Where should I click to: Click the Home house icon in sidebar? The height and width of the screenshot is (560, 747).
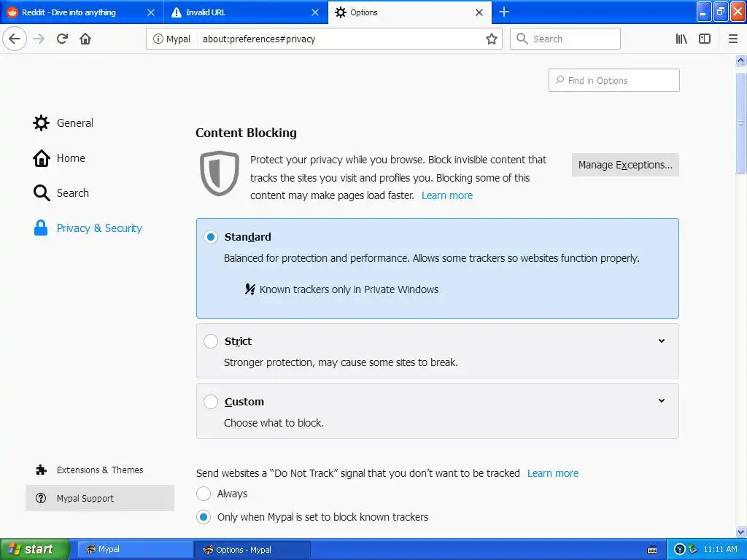pyautogui.click(x=41, y=158)
